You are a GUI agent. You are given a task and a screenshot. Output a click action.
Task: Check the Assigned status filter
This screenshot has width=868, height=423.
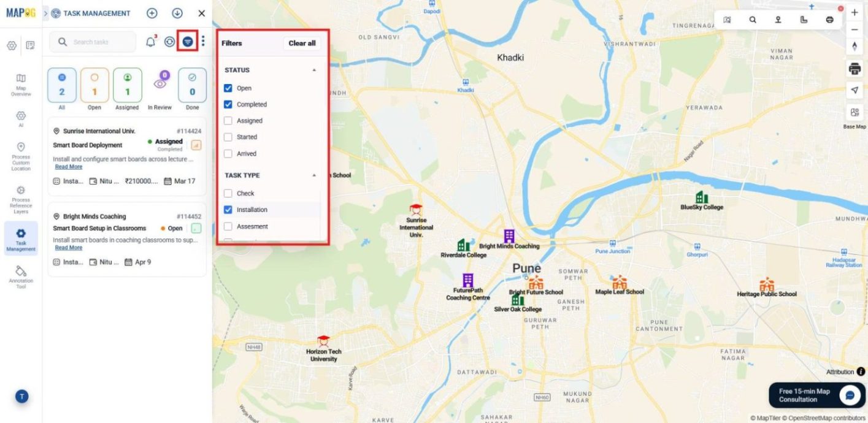point(228,120)
